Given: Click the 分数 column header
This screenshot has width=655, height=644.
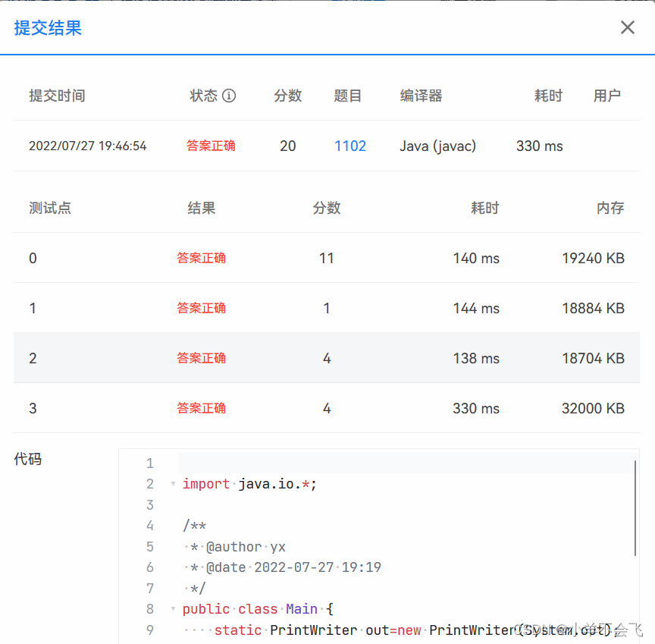Looking at the screenshot, I should [x=327, y=208].
